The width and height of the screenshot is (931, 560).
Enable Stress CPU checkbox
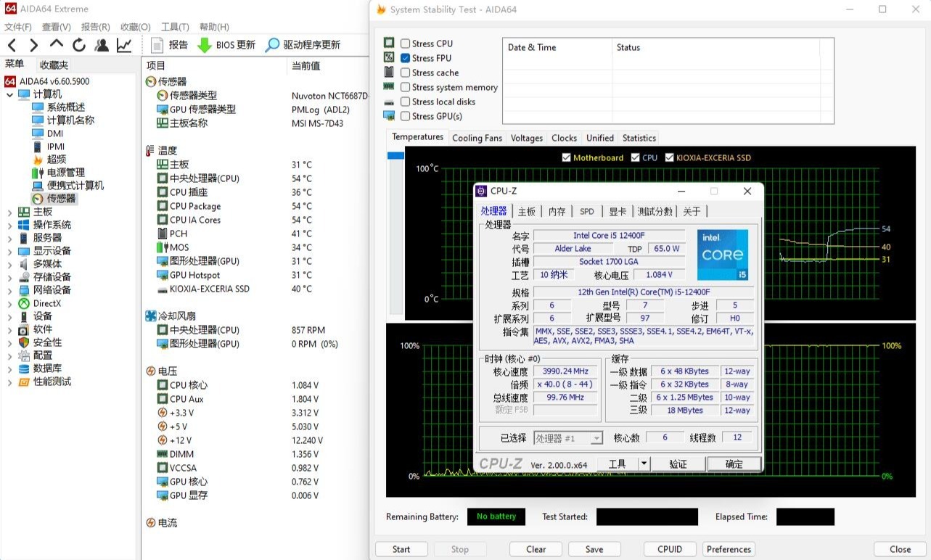pyautogui.click(x=405, y=44)
